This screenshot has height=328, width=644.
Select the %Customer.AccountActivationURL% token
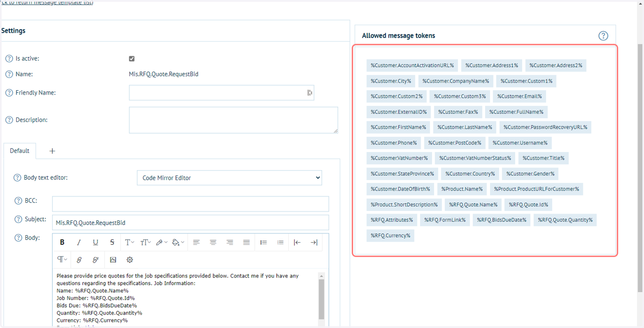(x=412, y=65)
